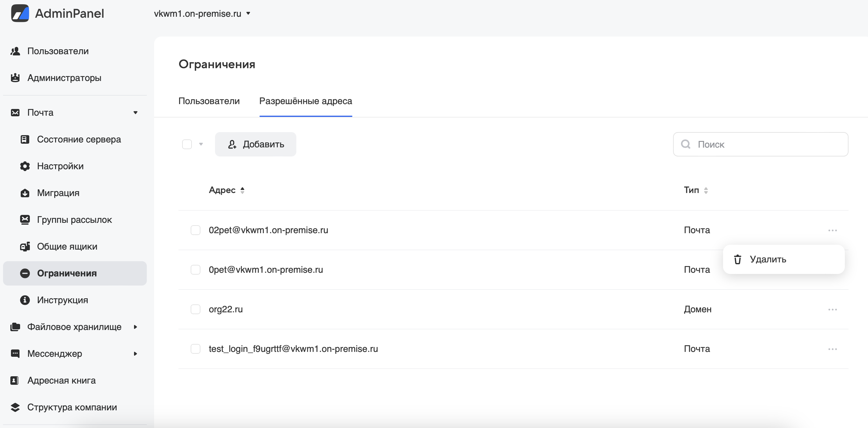Click the Структура компании layers icon
The image size is (868, 428).
pos(15,408)
